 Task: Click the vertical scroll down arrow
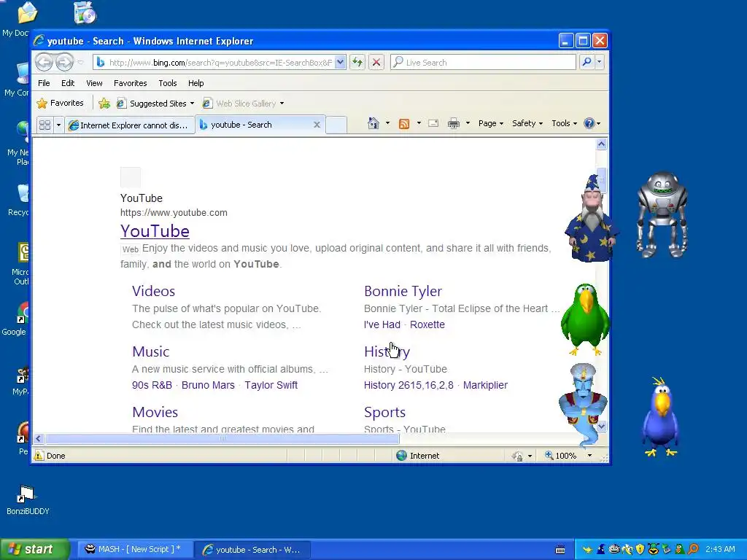click(601, 427)
